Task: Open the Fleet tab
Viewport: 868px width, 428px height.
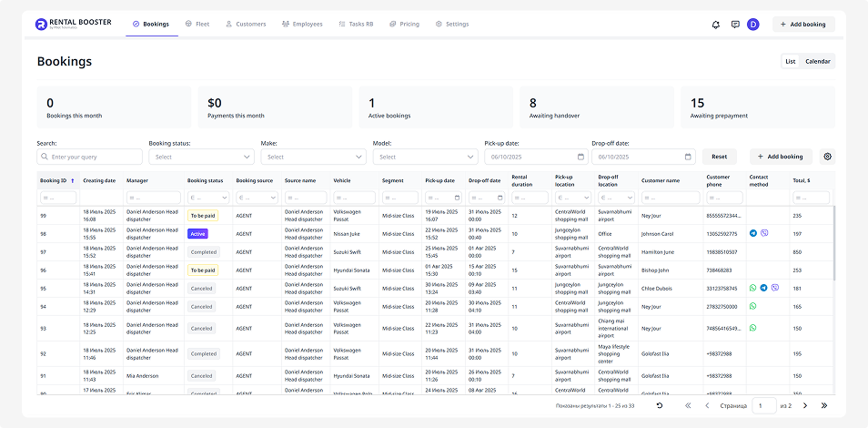Action: [197, 24]
